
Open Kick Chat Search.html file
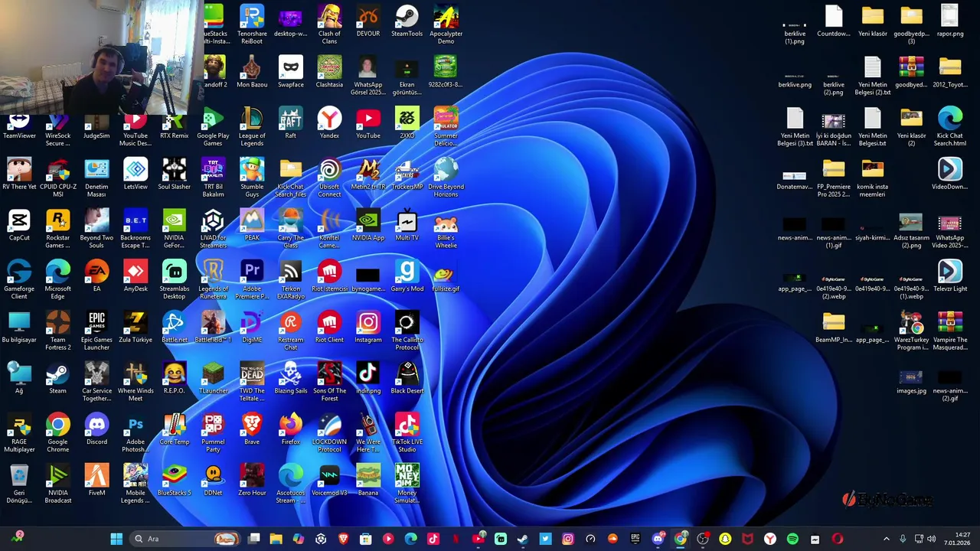click(950, 127)
